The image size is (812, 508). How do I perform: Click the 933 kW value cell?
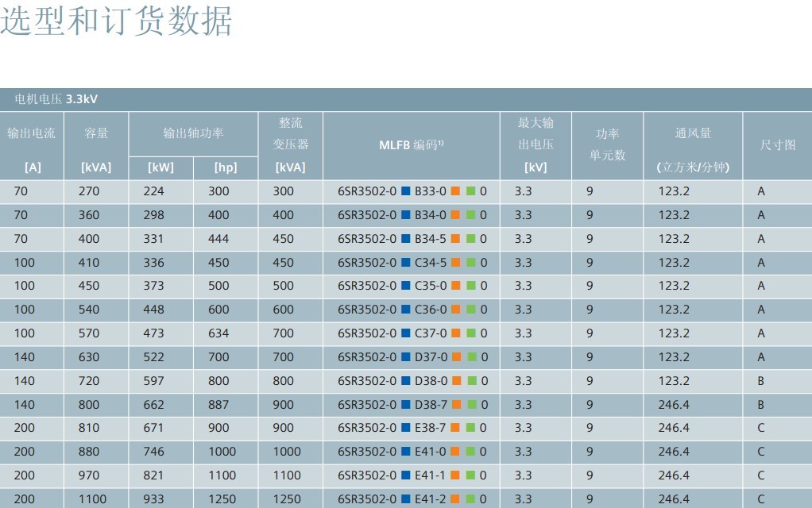[x=154, y=499]
